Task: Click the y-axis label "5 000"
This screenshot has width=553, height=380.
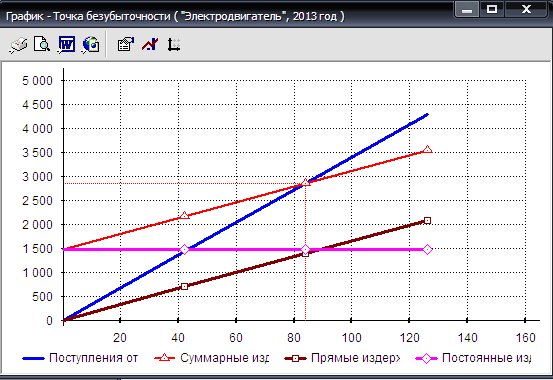Action: pyautogui.click(x=37, y=81)
